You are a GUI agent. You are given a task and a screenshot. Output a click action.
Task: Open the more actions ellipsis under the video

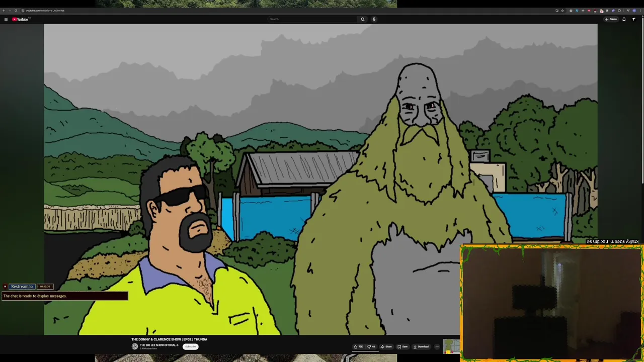(437, 346)
